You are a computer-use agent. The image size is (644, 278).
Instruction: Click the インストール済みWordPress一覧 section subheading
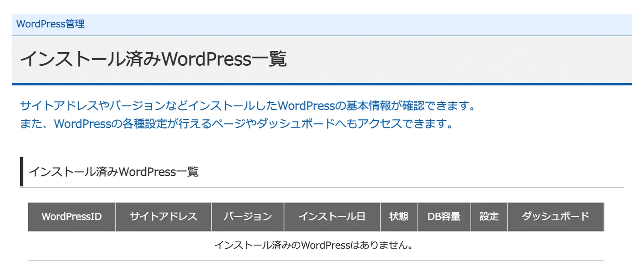(114, 172)
